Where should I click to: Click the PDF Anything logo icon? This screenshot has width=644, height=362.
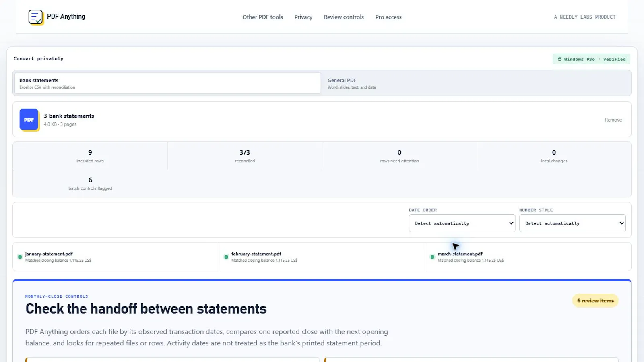coord(36,17)
